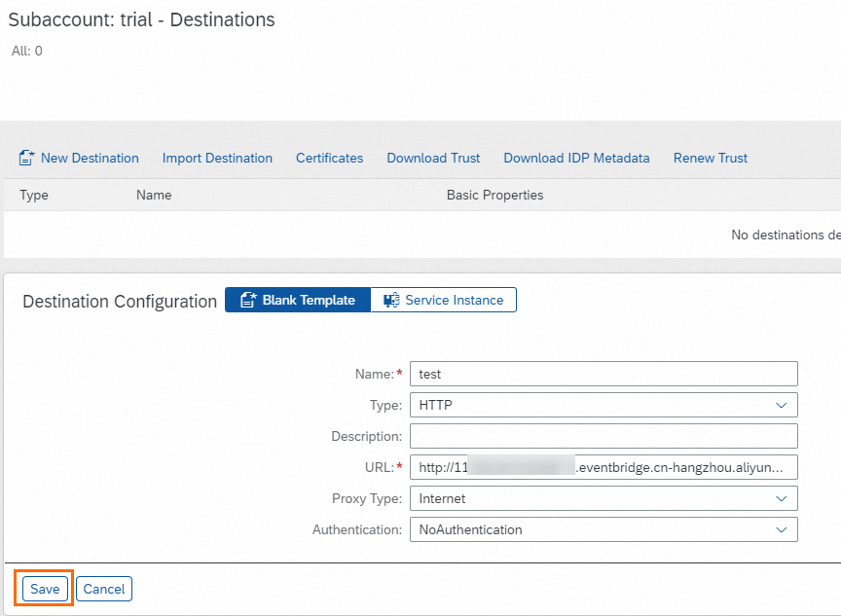Click the empty Description field
841x616 pixels.
tap(603, 436)
